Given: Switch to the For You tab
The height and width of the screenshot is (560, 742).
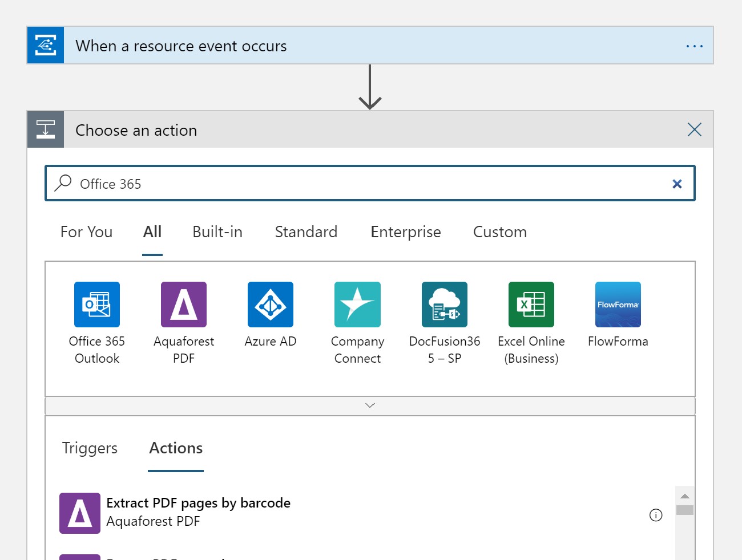Looking at the screenshot, I should [86, 232].
